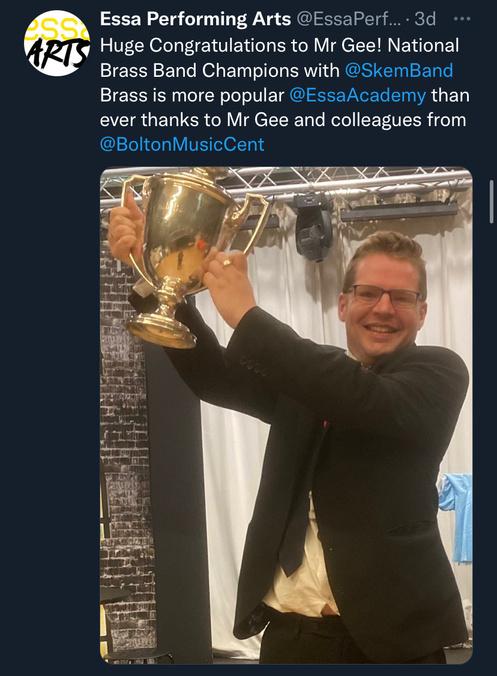Open the @SkemBand mention link
The image size is (497, 676).
pyautogui.click(x=399, y=71)
